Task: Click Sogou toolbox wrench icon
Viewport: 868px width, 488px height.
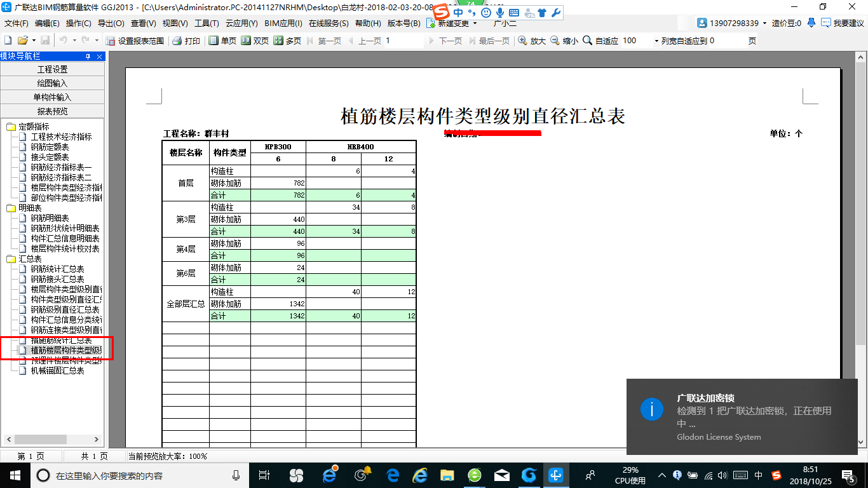Action: click(x=555, y=13)
